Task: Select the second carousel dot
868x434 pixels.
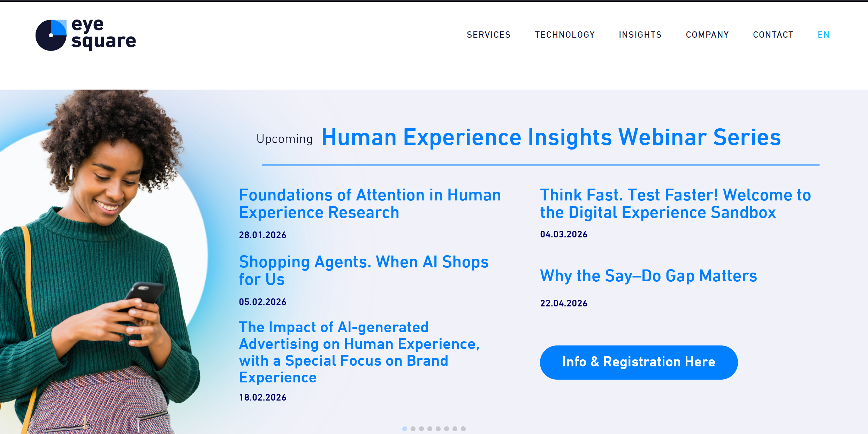Action: tap(413, 429)
